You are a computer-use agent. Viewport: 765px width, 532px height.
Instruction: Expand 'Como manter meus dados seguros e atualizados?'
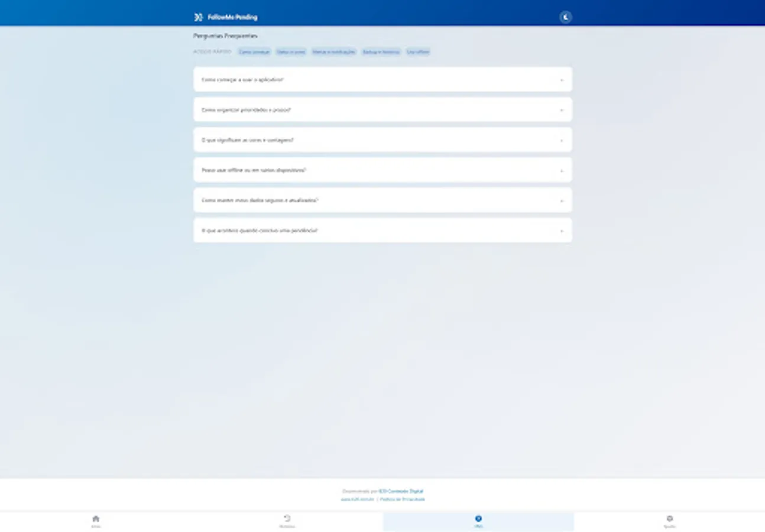pos(382,200)
